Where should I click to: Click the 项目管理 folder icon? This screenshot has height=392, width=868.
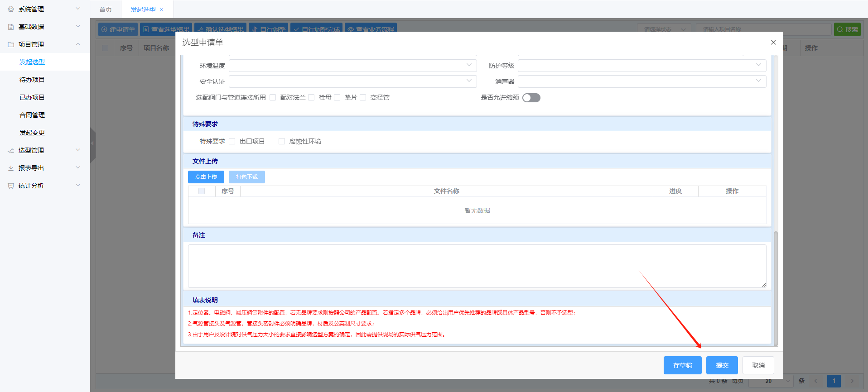pyautogui.click(x=11, y=44)
